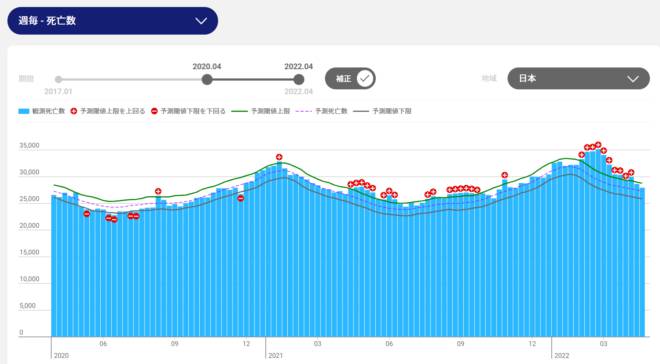Screen dimensions: 660x364
Task: Click the 5,000 y-axis label
Action: (27, 306)
